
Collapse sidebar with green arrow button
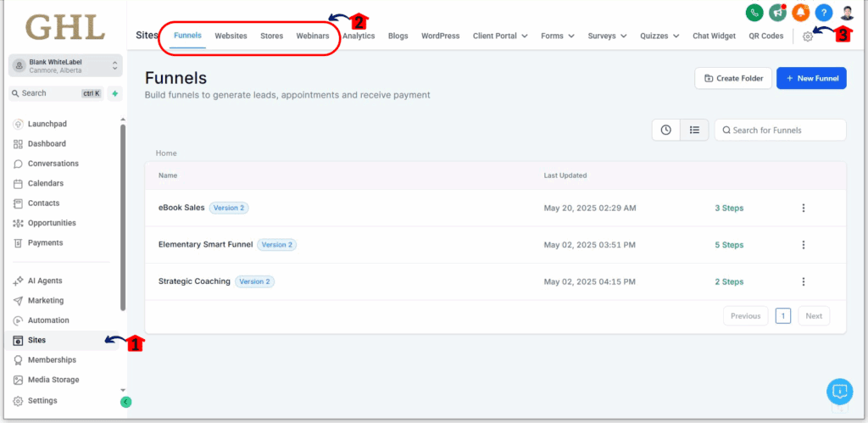click(x=126, y=402)
